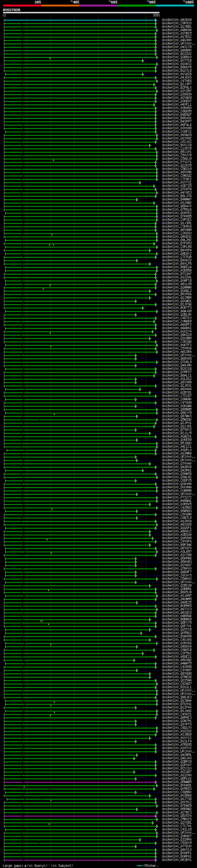Open hit UniRef100_A1TRS2
Image resolution: width=197 pixels, height=868 pixels.
tap(177, 37)
